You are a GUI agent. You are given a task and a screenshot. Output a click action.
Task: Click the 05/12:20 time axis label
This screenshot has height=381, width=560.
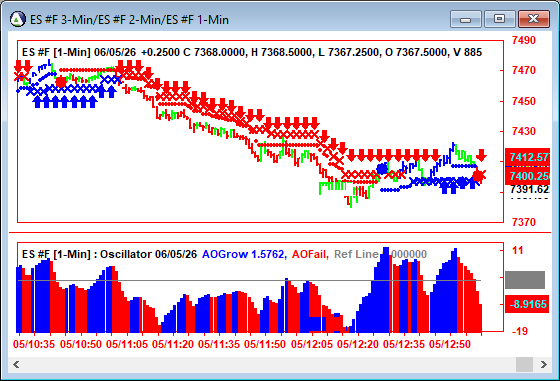pyautogui.click(x=358, y=345)
